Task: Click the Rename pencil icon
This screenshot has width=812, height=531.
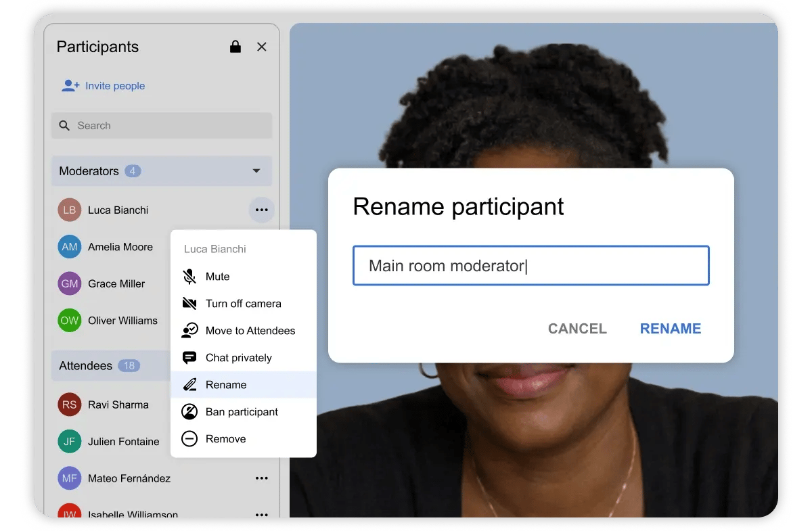Action: pos(190,384)
